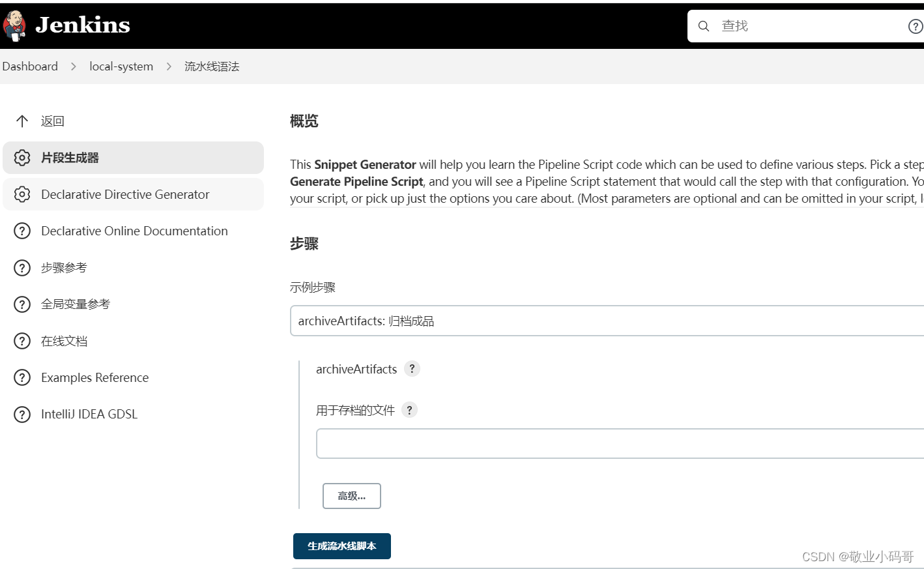Click the 用于存档的文件 text input

click(x=620, y=444)
